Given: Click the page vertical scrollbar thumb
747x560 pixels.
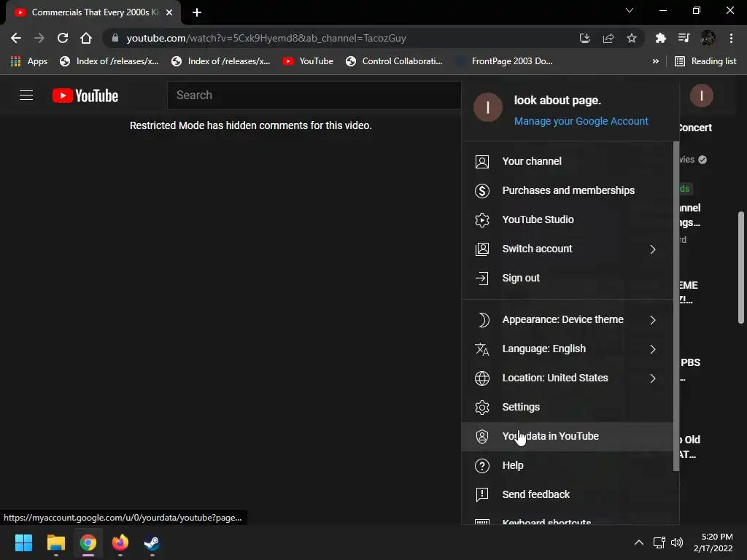Looking at the screenshot, I should point(741,268).
